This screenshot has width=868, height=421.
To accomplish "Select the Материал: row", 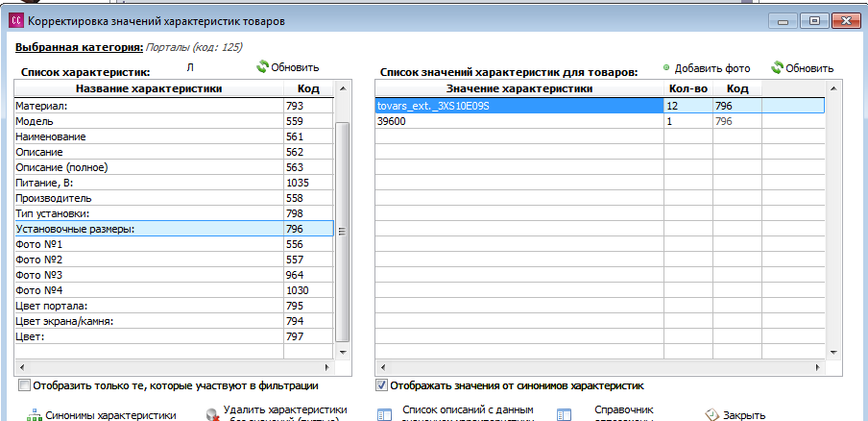I will pos(174,106).
